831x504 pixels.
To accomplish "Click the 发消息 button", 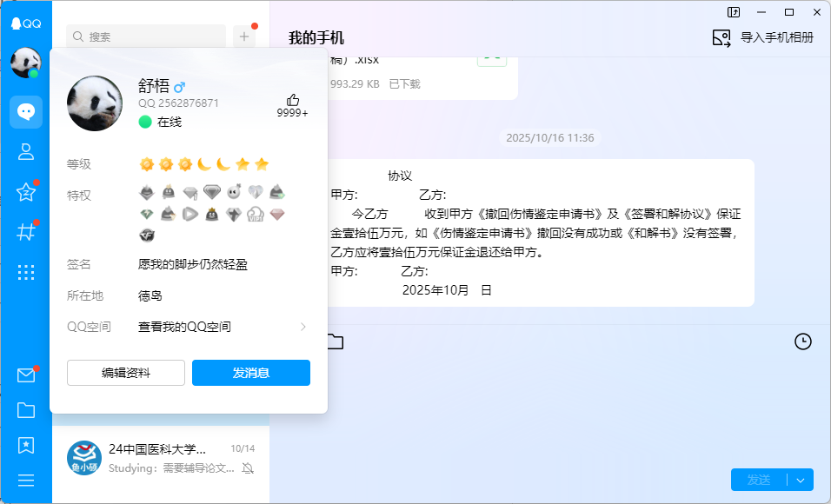I will pos(251,373).
